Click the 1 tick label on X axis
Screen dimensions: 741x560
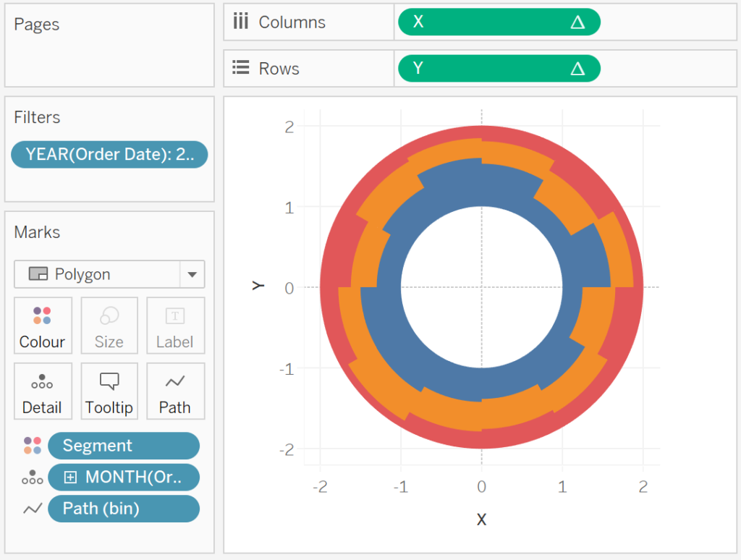(562, 487)
